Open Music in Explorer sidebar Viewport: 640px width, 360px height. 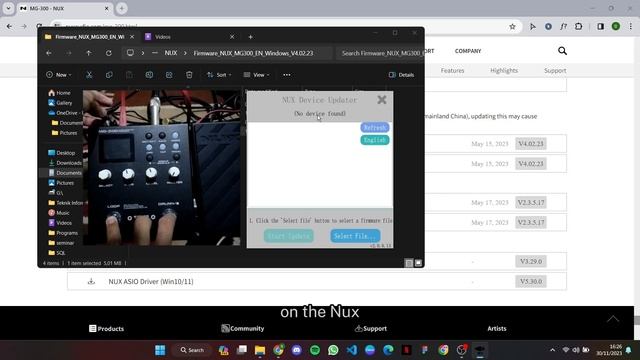(x=59, y=213)
